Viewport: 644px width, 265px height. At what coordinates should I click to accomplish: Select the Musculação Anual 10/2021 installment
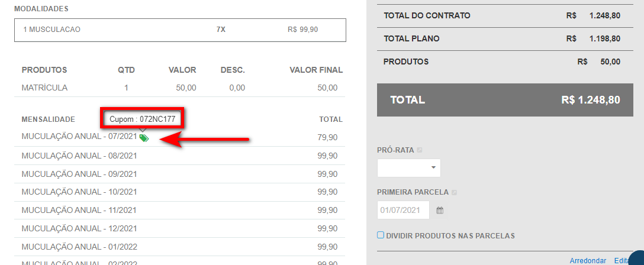click(79, 192)
